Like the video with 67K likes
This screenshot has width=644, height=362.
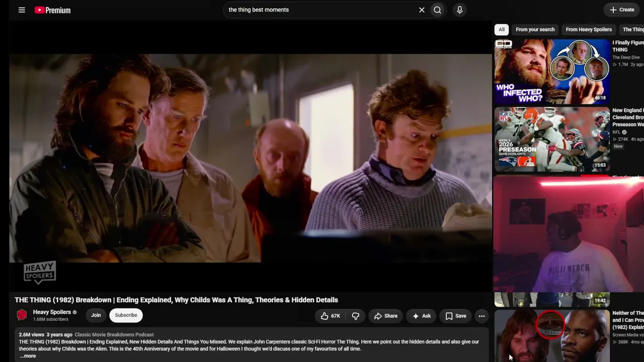pos(331,316)
